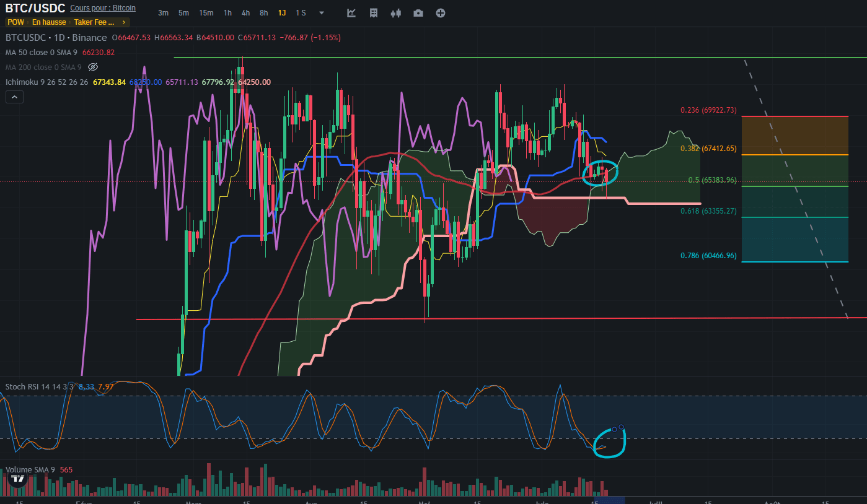867x504 pixels.
Task: Open the technical indicators chart icon
Action: point(351,13)
